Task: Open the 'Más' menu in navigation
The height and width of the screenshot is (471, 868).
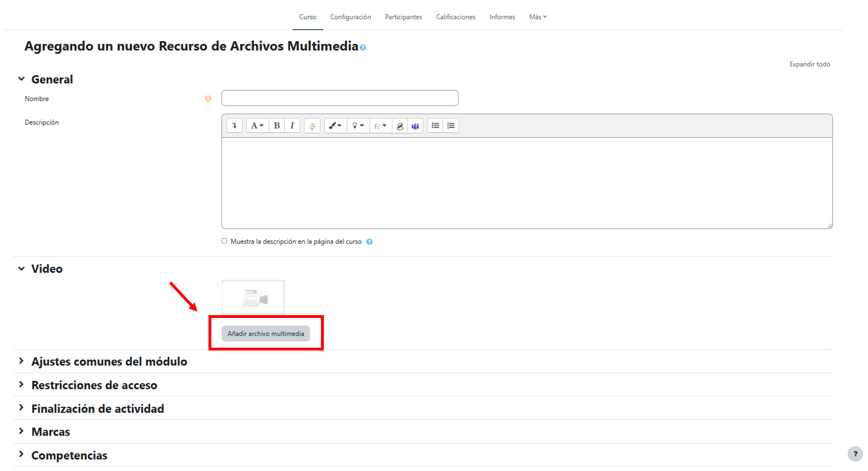Action: pos(538,17)
